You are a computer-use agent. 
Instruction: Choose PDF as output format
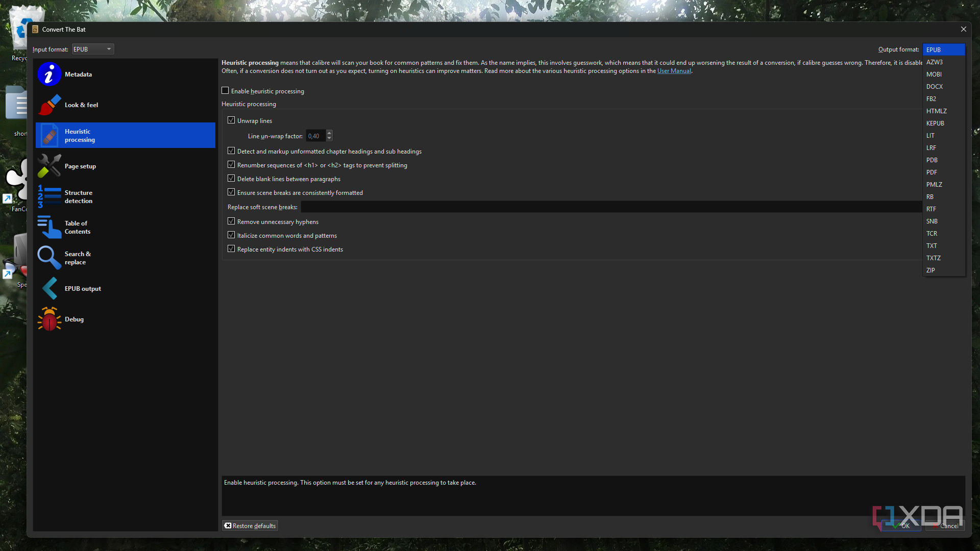coord(943,172)
